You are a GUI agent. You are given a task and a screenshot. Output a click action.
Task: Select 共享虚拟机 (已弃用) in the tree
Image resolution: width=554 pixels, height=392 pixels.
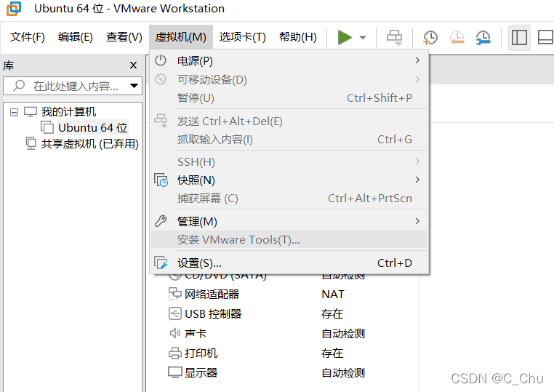tap(89, 144)
